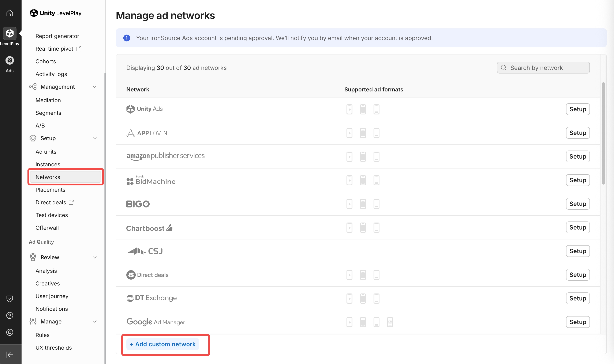Collapse the sidebar with arrow icon
614x364 pixels.
click(10, 354)
